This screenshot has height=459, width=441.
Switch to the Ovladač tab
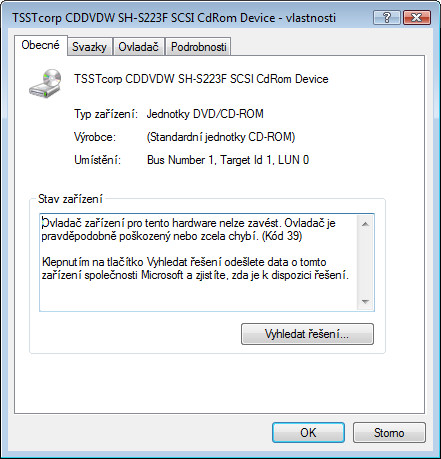[x=138, y=47]
